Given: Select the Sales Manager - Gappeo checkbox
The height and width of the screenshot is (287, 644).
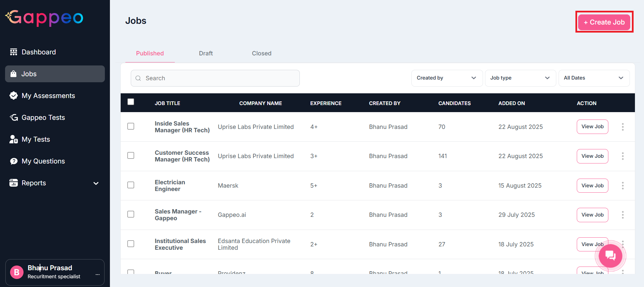Looking at the screenshot, I should pyautogui.click(x=131, y=214).
